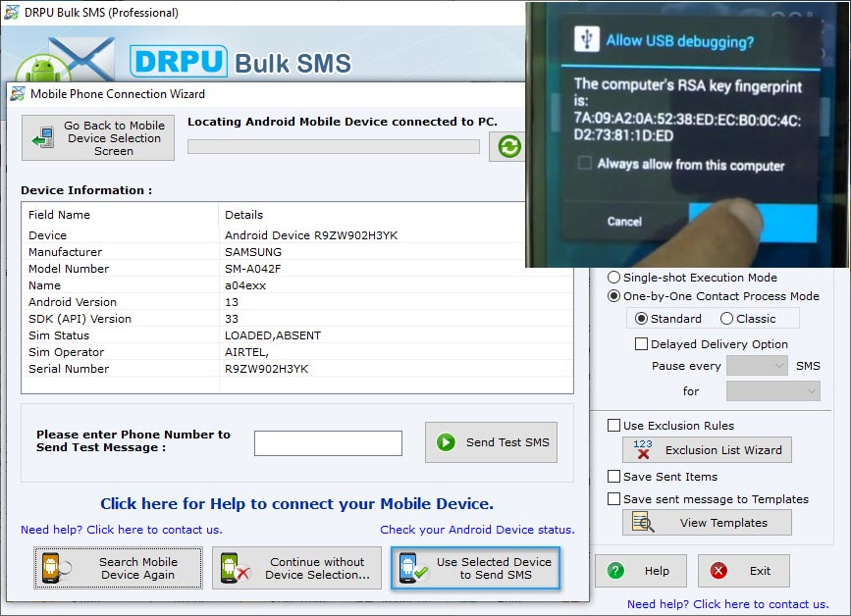
Task: Click the Exit button
Action: (744, 571)
